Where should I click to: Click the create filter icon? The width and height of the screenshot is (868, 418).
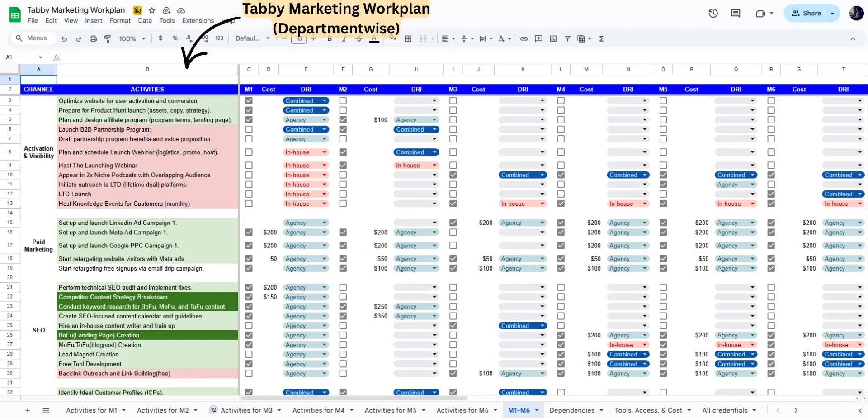click(568, 39)
